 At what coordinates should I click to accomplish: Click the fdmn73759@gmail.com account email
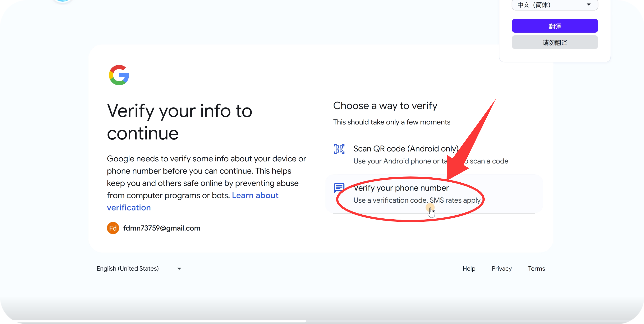tap(162, 228)
